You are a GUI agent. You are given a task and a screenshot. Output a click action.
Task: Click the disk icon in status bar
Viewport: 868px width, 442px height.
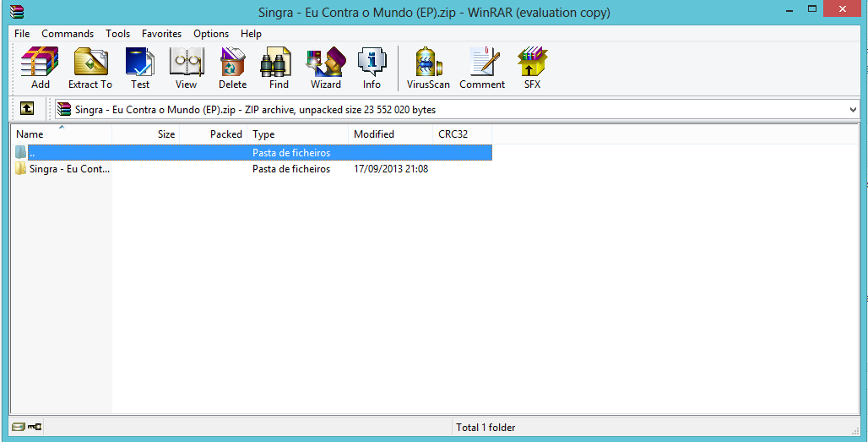[19, 427]
